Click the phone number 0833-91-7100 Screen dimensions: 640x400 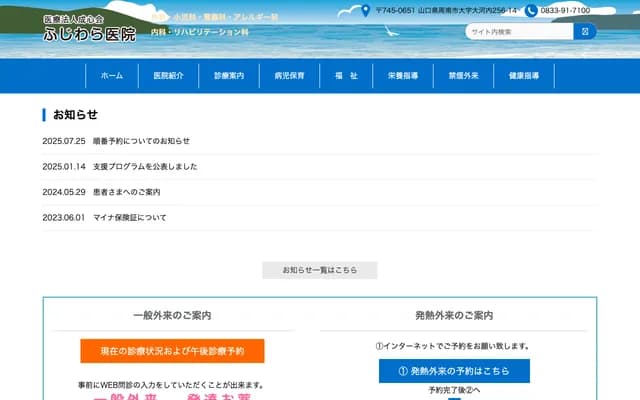click(x=565, y=11)
